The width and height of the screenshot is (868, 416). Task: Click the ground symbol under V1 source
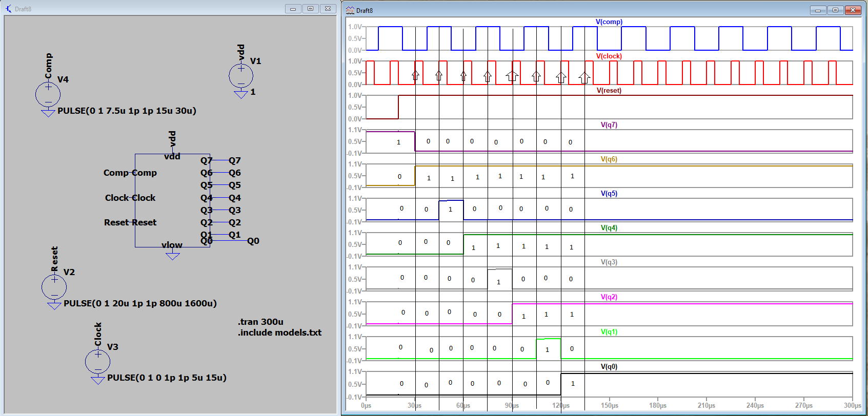tap(240, 94)
